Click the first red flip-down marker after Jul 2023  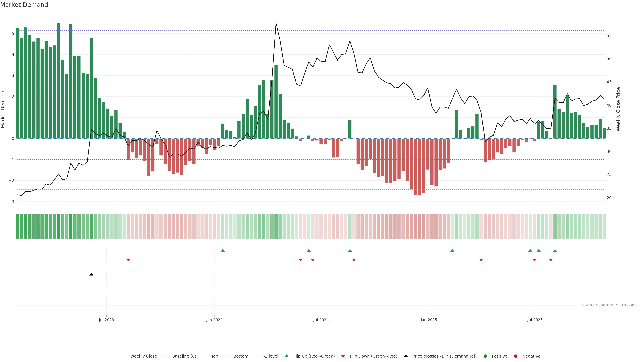(128, 260)
